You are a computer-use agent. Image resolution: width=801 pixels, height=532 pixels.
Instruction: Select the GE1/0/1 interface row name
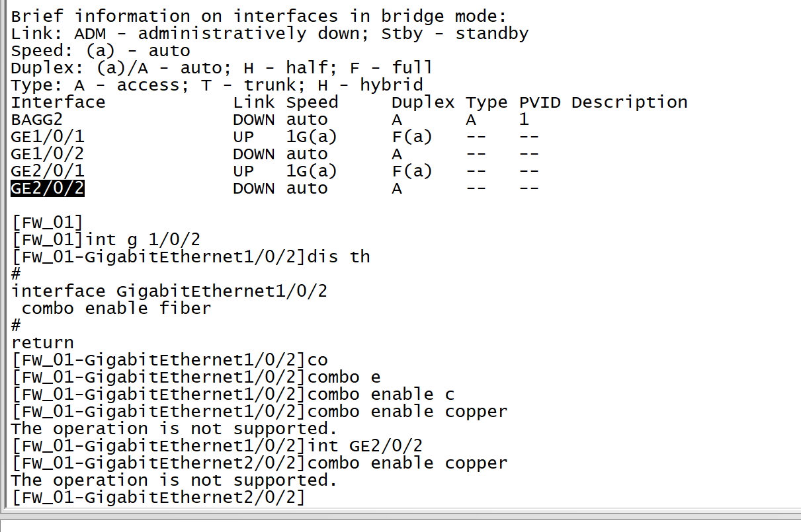click(x=48, y=137)
